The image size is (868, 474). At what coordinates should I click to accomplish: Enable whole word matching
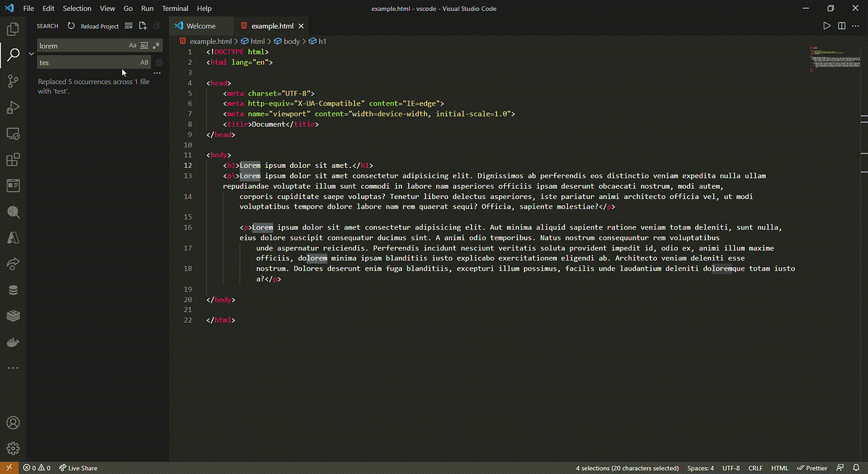145,45
